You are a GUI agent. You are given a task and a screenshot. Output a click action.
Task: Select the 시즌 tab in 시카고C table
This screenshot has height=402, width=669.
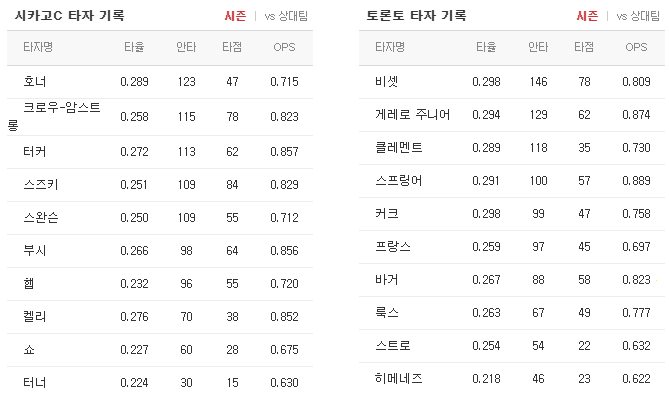235,16
